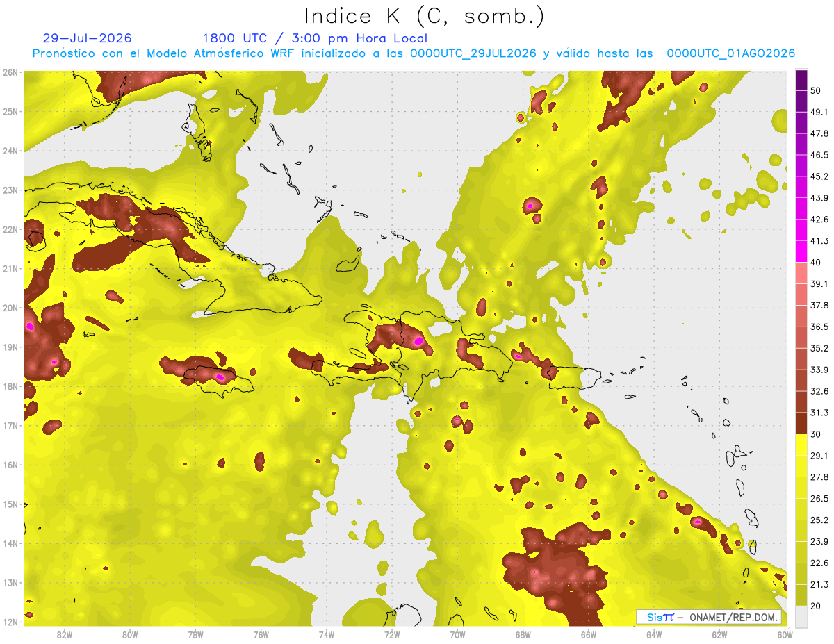Click the map title "Indice K (C, somb.)"
The image size is (834, 644).
pyautogui.click(x=425, y=15)
